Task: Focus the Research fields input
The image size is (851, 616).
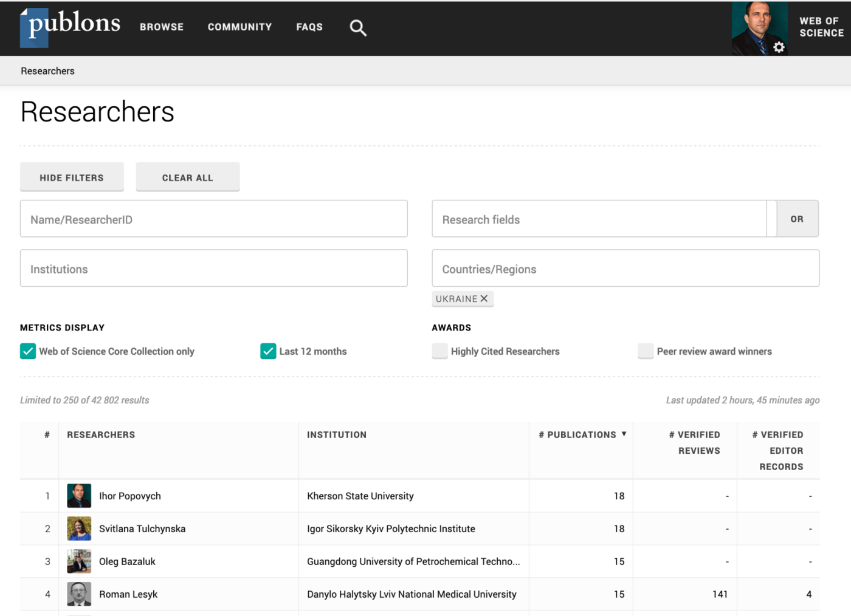Action: click(599, 219)
